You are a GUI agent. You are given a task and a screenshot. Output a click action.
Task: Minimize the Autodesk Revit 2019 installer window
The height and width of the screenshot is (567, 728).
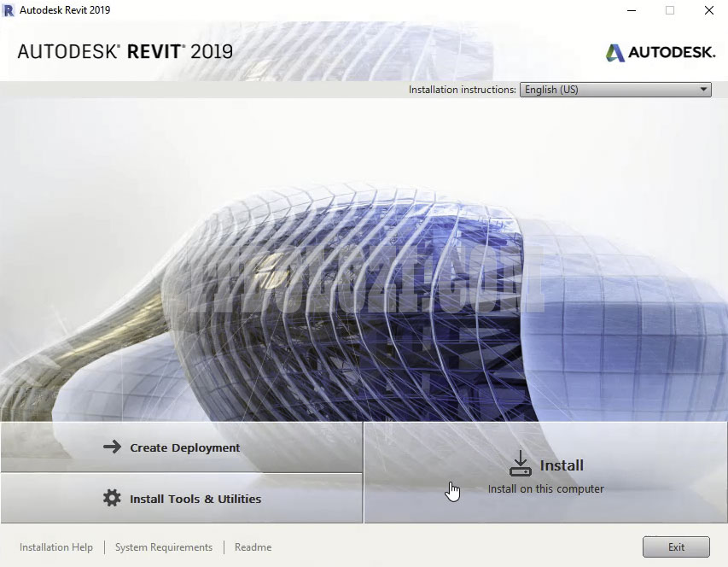[630, 10]
